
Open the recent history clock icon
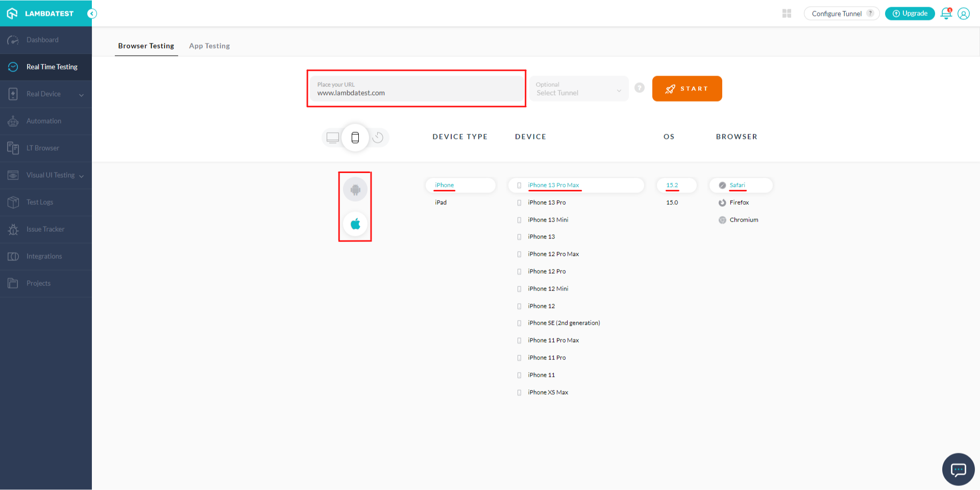(378, 138)
